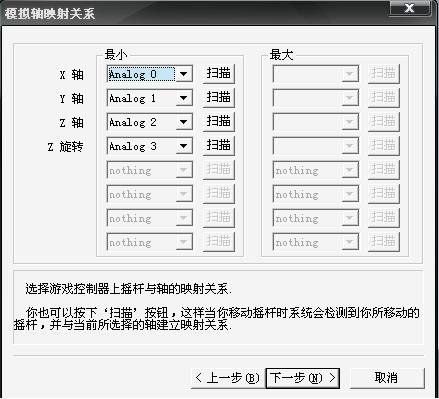Click the 扫描 button for Z 旋转 minimum
439x399 pixels.
(219, 145)
